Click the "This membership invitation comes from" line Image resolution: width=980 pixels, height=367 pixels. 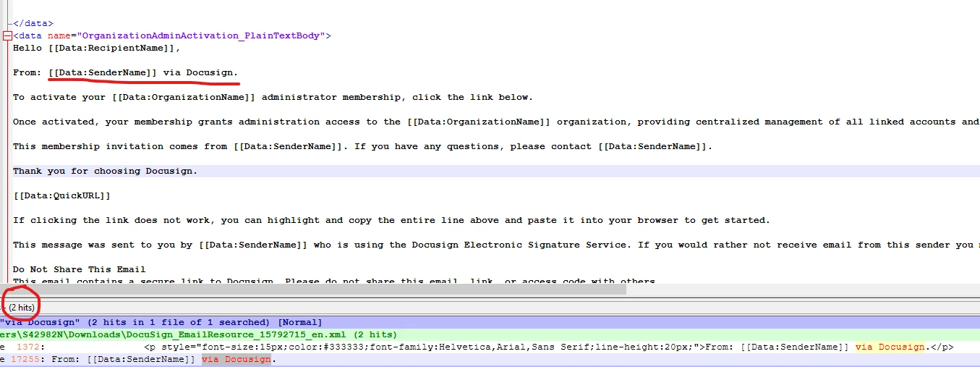[363, 146]
